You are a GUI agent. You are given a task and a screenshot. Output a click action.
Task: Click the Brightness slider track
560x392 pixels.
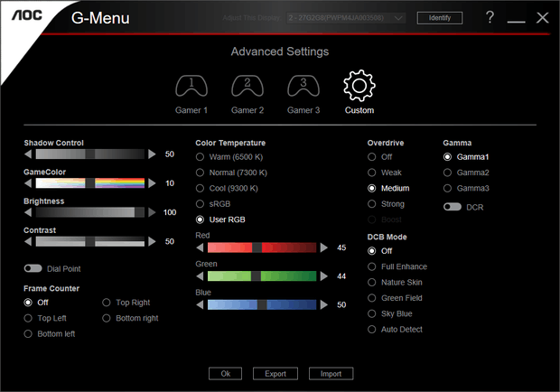(x=90, y=212)
